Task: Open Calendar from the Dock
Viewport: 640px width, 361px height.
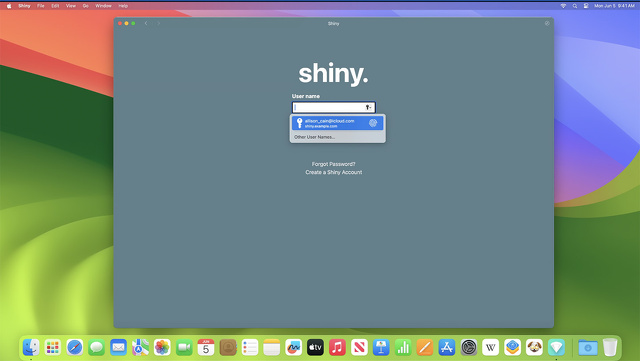Action: click(x=206, y=348)
